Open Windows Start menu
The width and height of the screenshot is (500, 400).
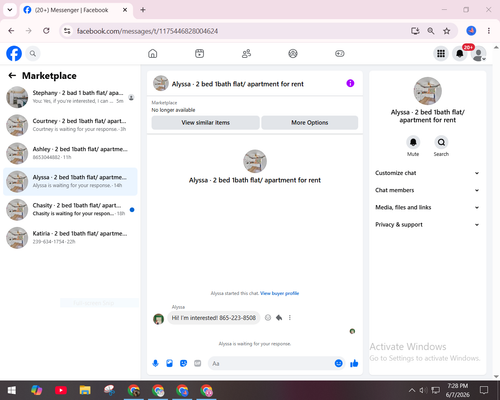click(x=11, y=390)
